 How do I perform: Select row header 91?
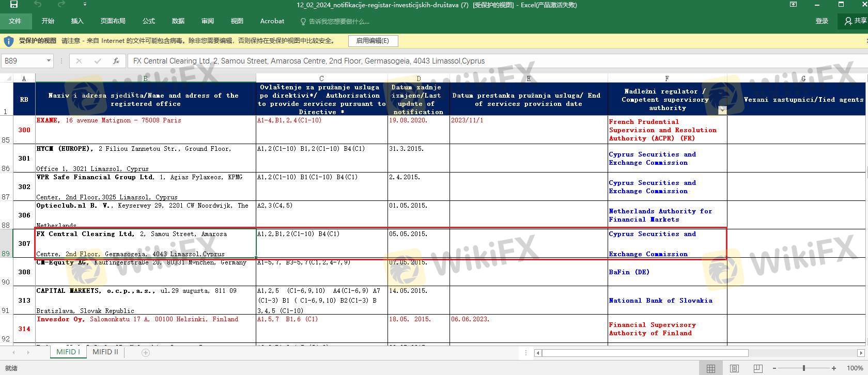pos(6,300)
